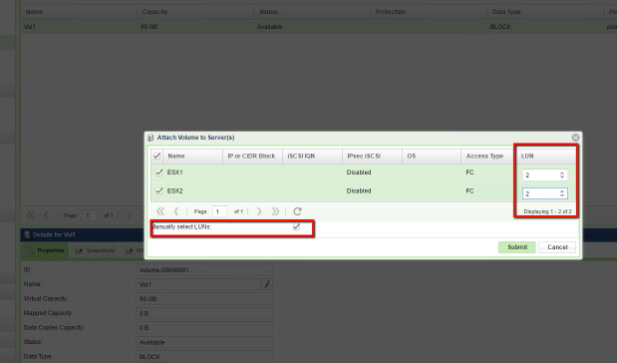Go to first page in dialog pager

(160, 212)
